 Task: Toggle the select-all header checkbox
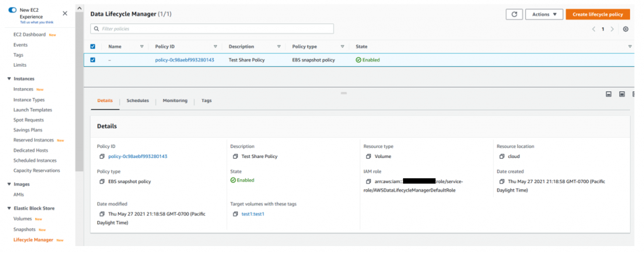tap(93, 47)
